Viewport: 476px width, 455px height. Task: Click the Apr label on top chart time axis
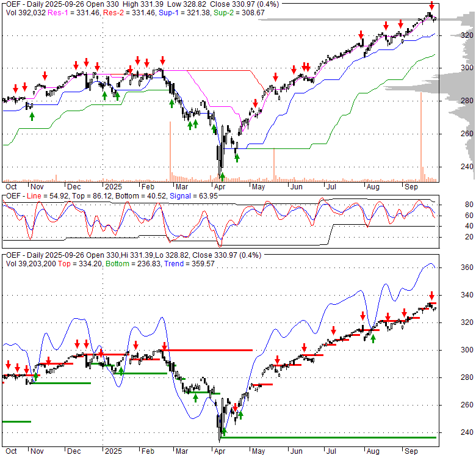(220, 187)
